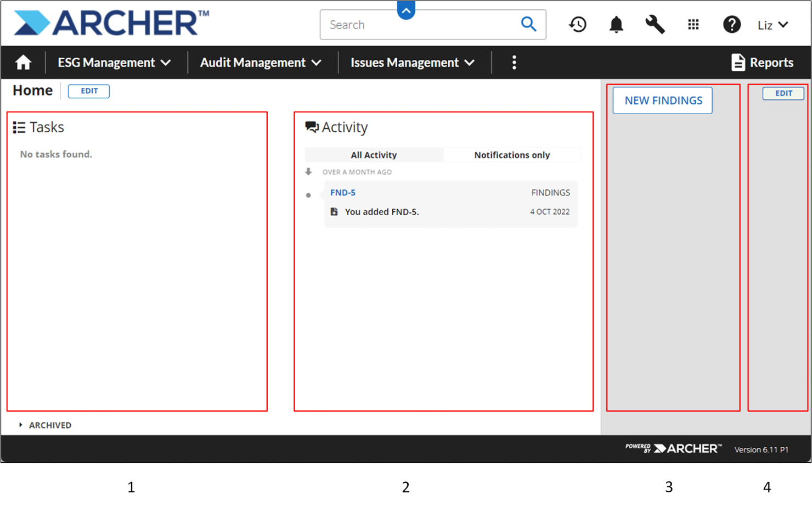Viewport: 812px width, 506px height.
Task: Run a search with the magnifier icon
Action: coord(528,24)
